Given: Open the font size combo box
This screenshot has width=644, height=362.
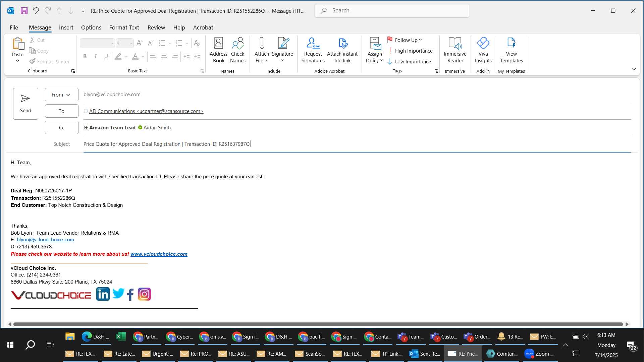Looking at the screenshot, I should pyautogui.click(x=124, y=43).
